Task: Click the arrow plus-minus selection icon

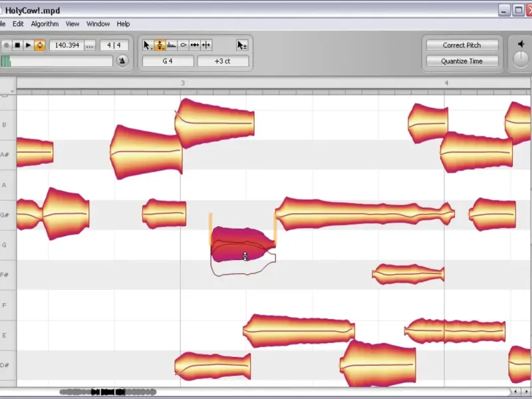Action: pyautogui.click(x=242, y=45)
